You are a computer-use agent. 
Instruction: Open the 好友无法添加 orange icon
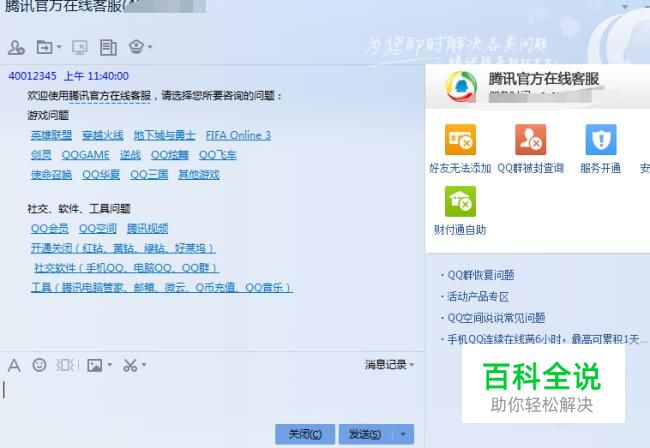pos(460,140)
